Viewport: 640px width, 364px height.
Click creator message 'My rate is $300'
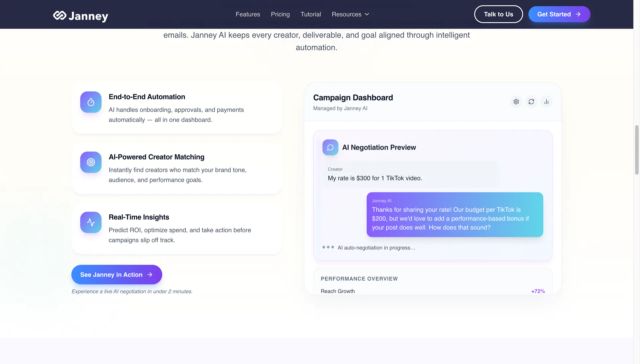[x=375, y=178]
